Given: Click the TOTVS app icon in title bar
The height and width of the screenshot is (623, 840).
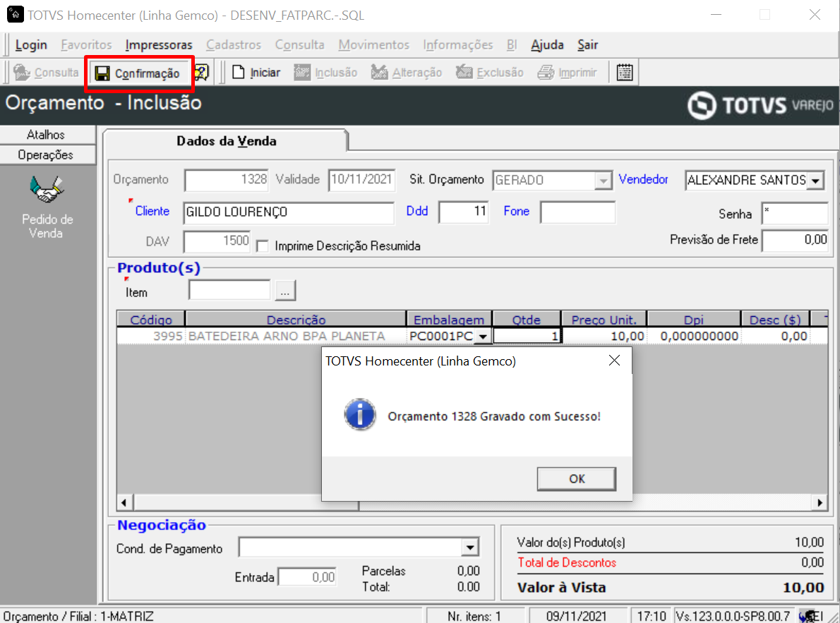Looking at the screenshot, I should click(15, 14).
